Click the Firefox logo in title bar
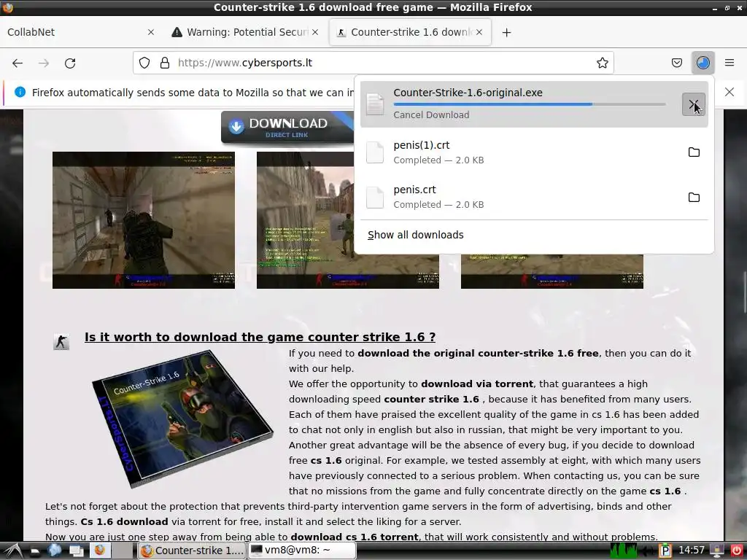This screenshot has width=747, height=560. [x=7, y=7]
